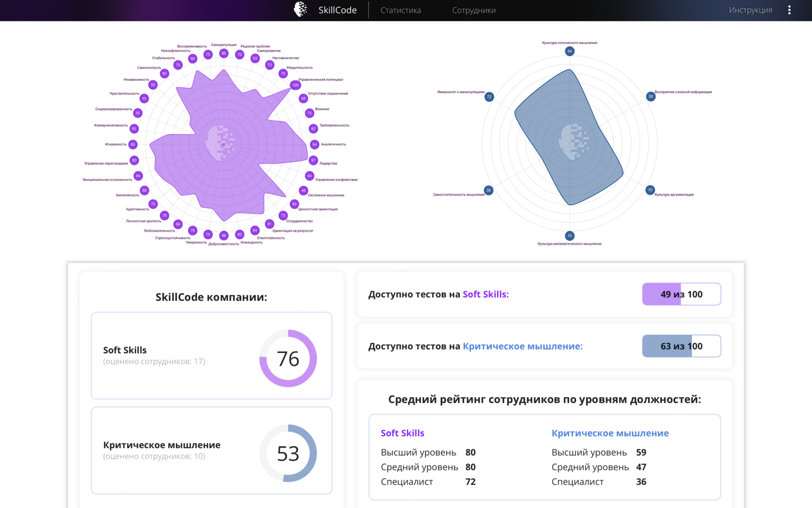
Task: Click the Чувствительность score badge
Action: click(x=144, y=99)
